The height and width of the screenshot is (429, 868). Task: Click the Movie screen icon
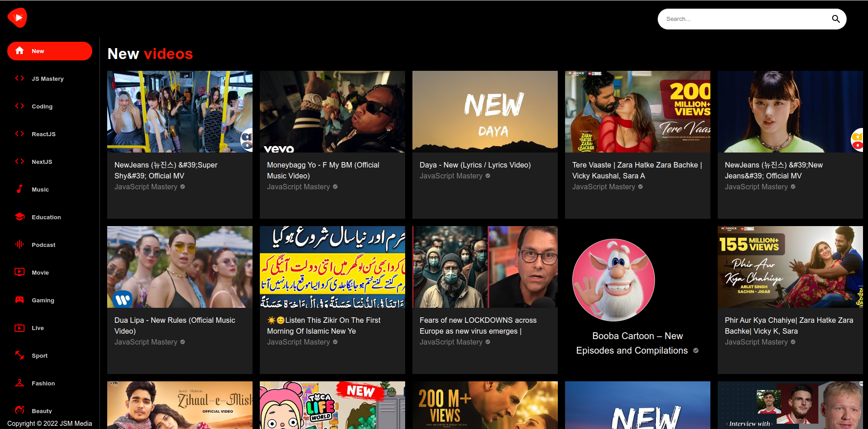click(x=20, y=272)
